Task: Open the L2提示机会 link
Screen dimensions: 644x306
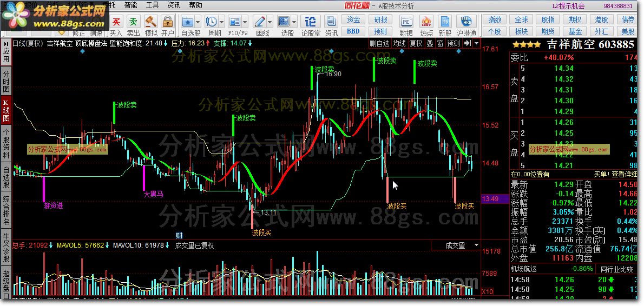Action: tap(568, 6)
